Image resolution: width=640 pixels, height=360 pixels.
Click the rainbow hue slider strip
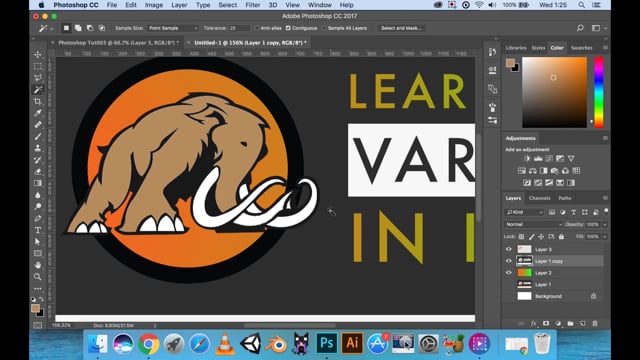pos(598,92)
